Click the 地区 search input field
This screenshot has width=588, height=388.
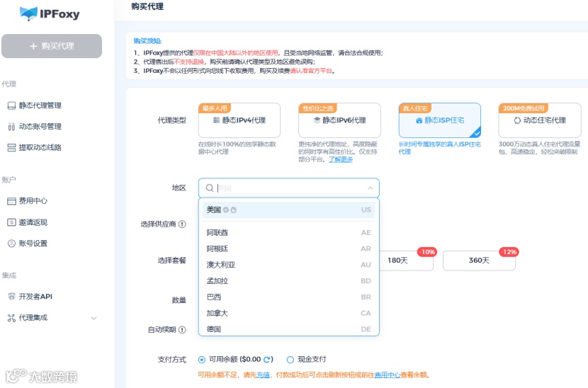(289, 188)
